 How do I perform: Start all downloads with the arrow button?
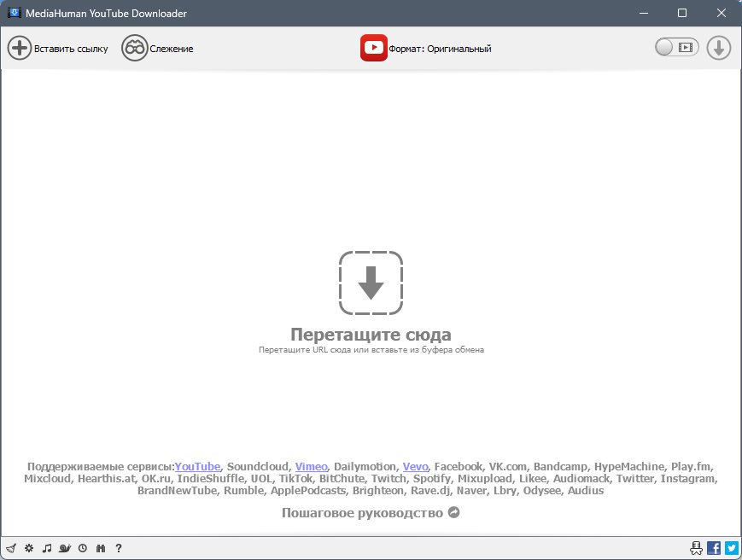click(719, 49)
